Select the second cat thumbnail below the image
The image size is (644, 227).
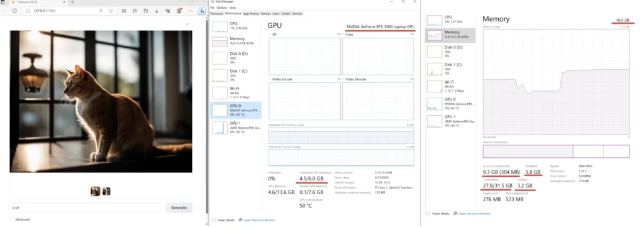(106, 191)
